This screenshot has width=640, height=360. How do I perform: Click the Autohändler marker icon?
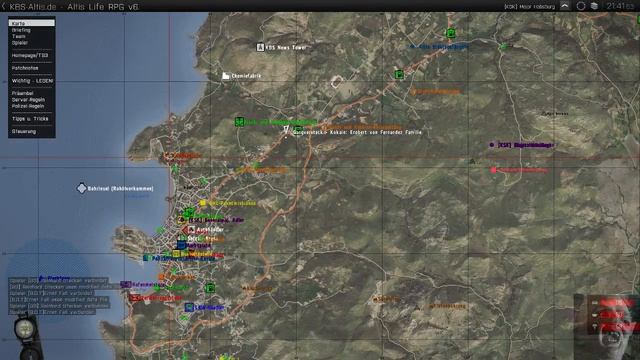coord(191,230)
